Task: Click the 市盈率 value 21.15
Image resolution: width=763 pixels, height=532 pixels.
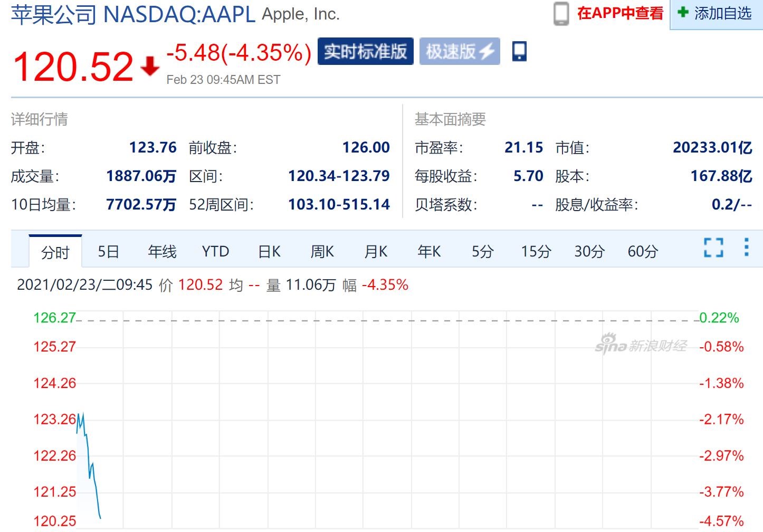Action: (524, 147)
